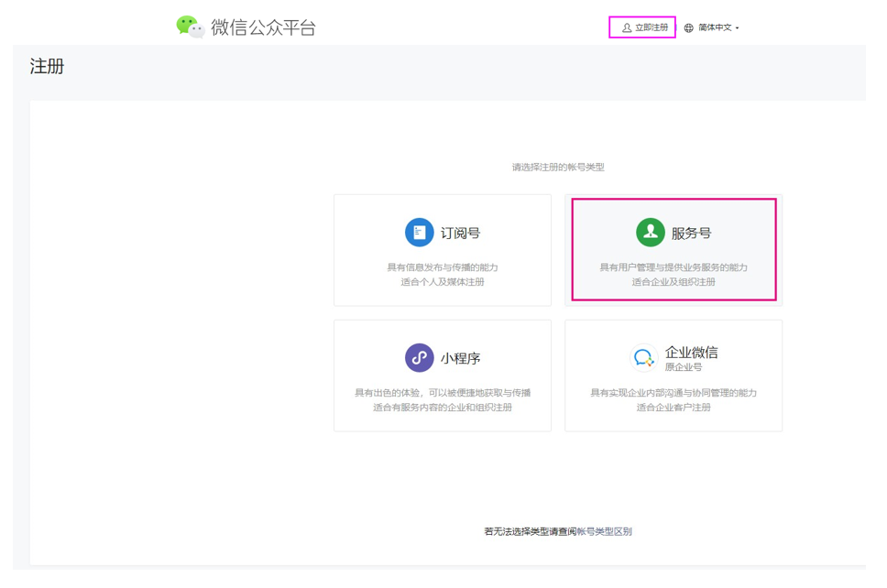
Task: Click the 原企业号 subtitle text
Action: (684, 367)
